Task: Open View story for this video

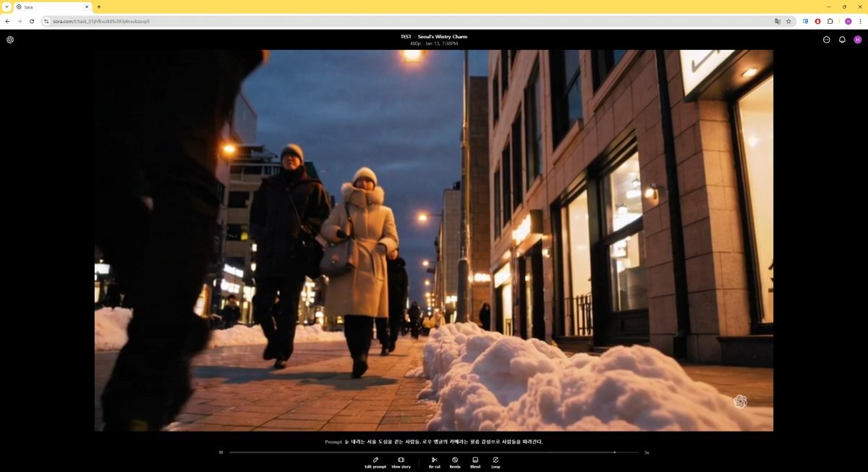Action: [x=401, y=462]
